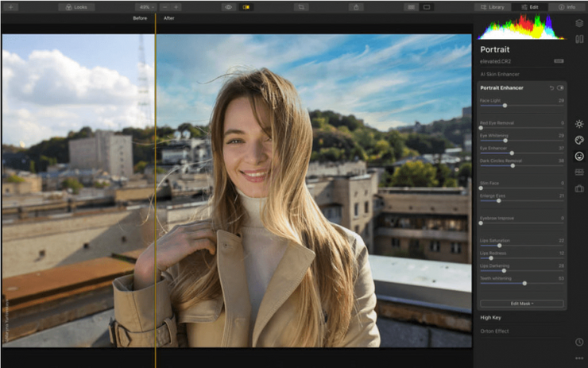Expand the Orton Effect tool
This screenshot has width=588, height=368.
pos(495,331)
